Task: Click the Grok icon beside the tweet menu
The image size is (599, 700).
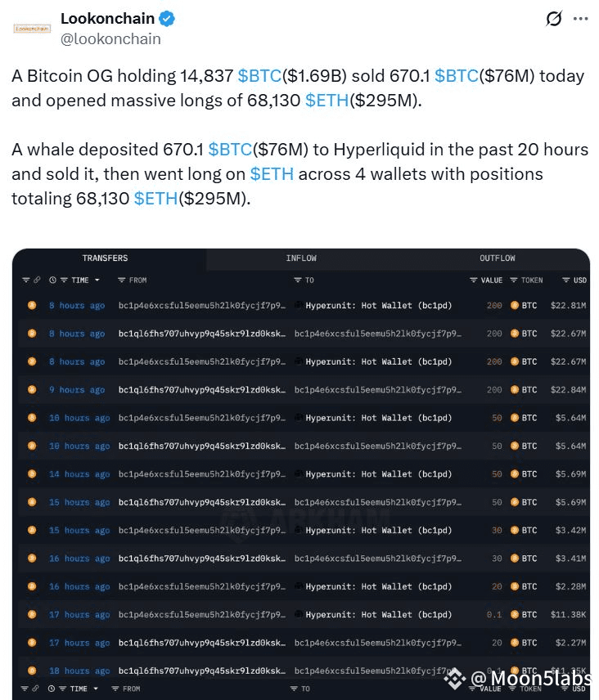Action: (x=553, y=19)
